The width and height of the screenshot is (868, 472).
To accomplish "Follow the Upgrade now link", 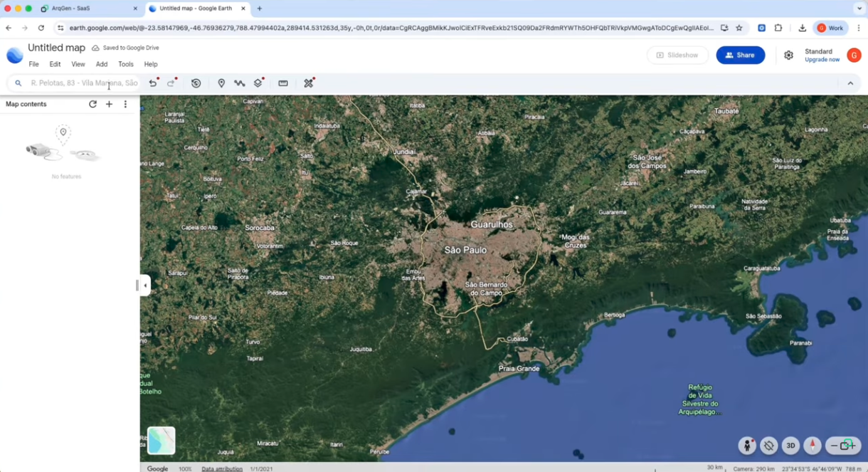I will tap(822, 60).
